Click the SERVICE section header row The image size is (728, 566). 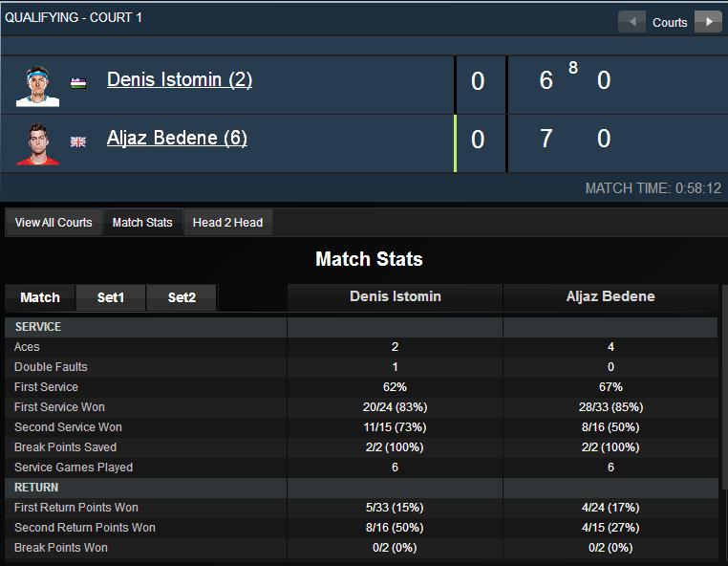pyautogui.click(x=361, y=327)
